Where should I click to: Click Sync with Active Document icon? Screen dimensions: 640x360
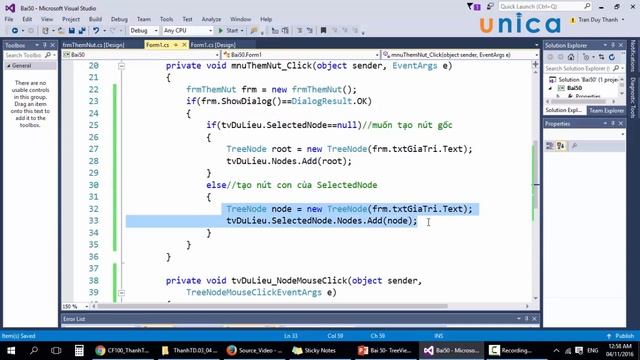601,57
